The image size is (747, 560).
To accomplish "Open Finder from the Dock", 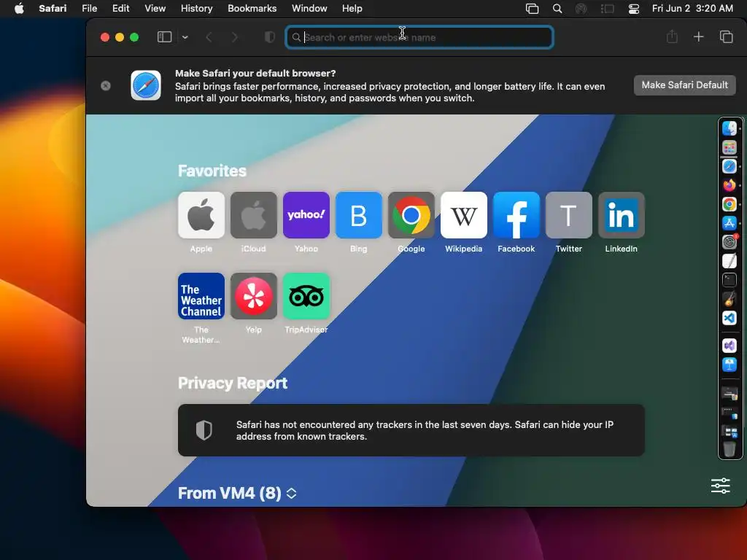I will 729,128.
